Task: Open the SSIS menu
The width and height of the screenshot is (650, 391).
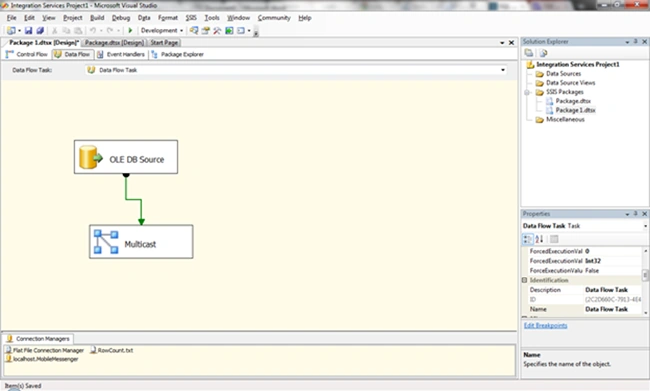Action: point(191,18)
